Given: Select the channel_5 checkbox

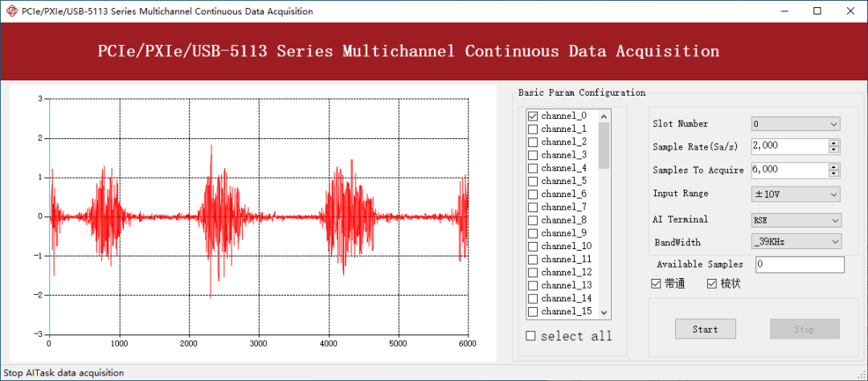Looking at the screenshot, I should (533, 181).
